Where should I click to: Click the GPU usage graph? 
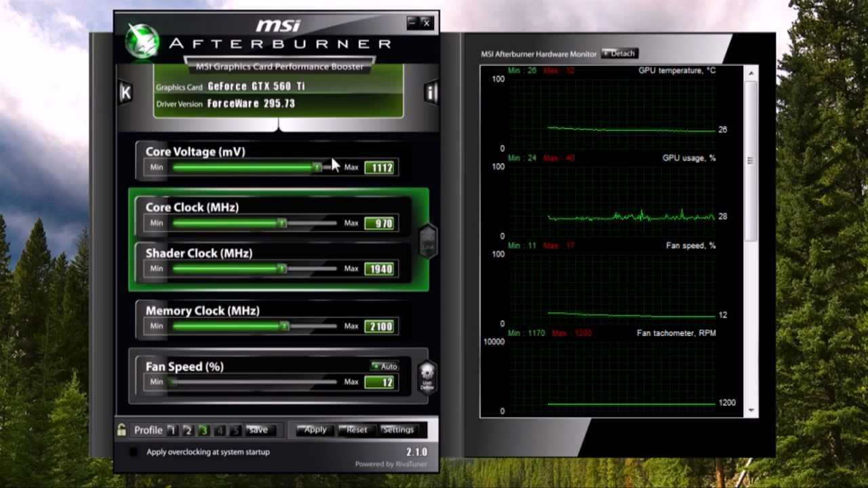[x=611, y=200]
